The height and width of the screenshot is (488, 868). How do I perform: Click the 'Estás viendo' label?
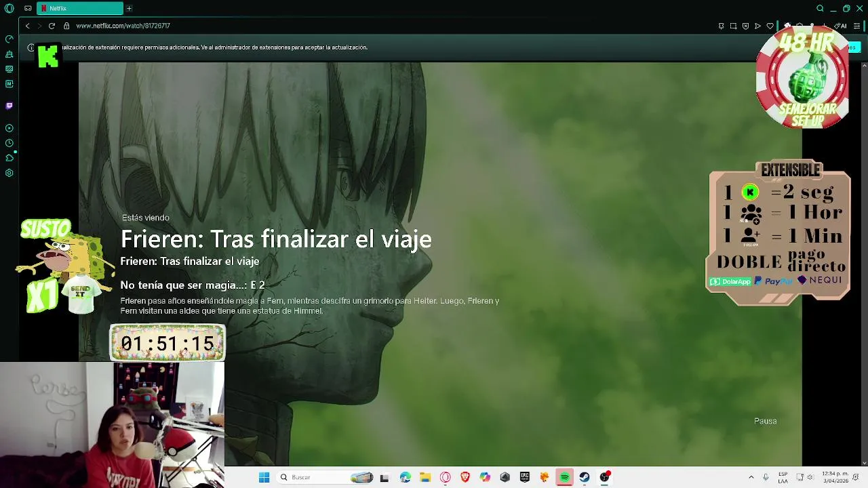click(x=146, y=218)
